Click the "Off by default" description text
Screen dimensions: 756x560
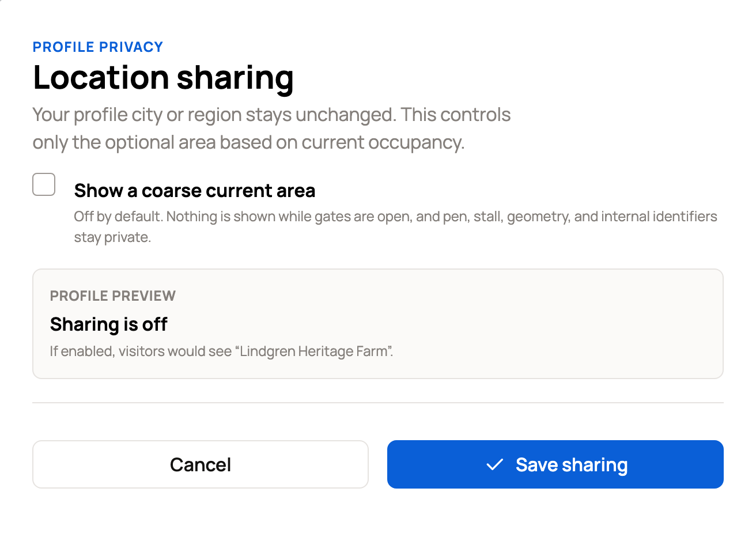point(395,227)
